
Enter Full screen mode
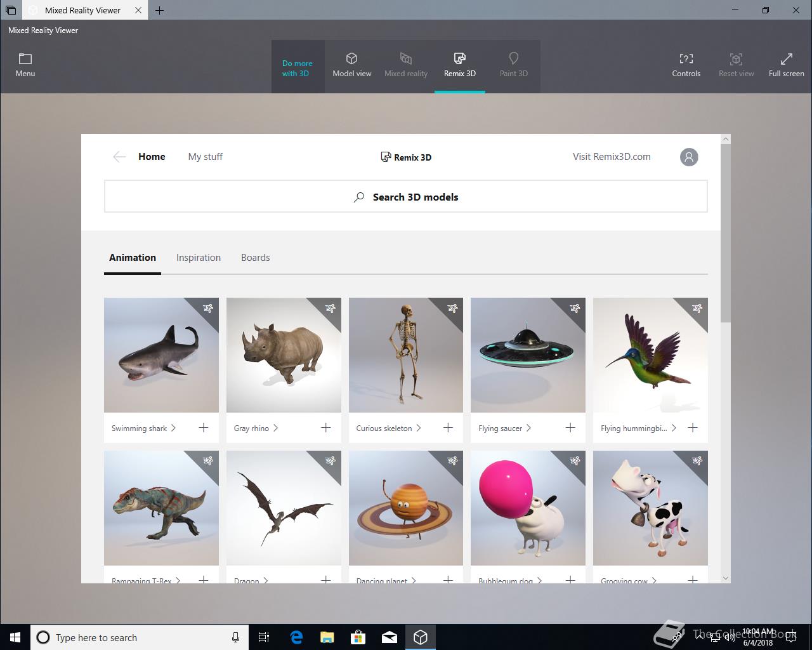787,65
